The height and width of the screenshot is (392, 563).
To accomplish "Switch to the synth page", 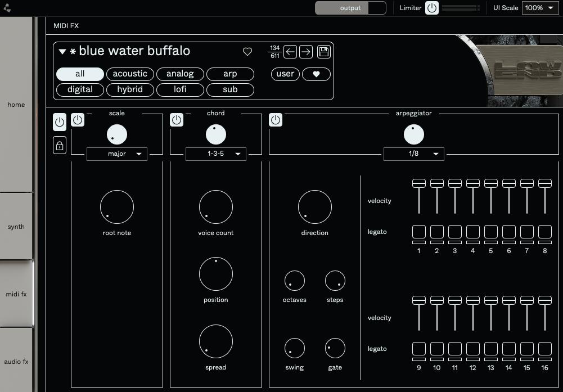I will pyautogui.click(x=16, y=227).
